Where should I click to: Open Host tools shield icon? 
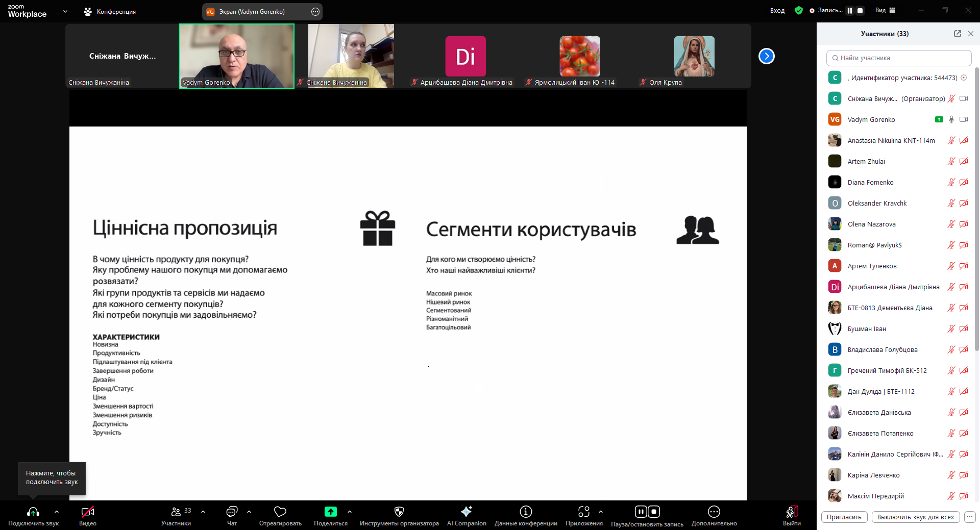[399, 512]
